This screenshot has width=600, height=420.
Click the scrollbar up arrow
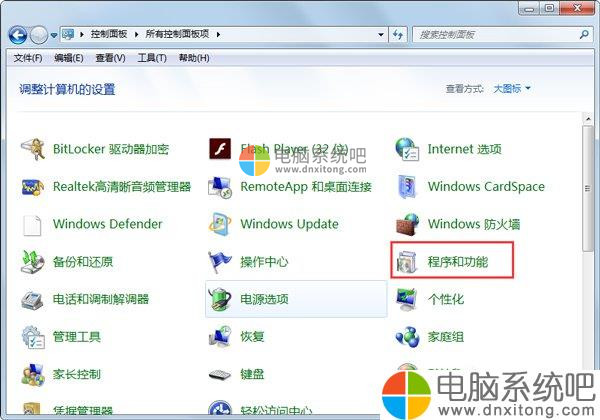pos(588,119)
